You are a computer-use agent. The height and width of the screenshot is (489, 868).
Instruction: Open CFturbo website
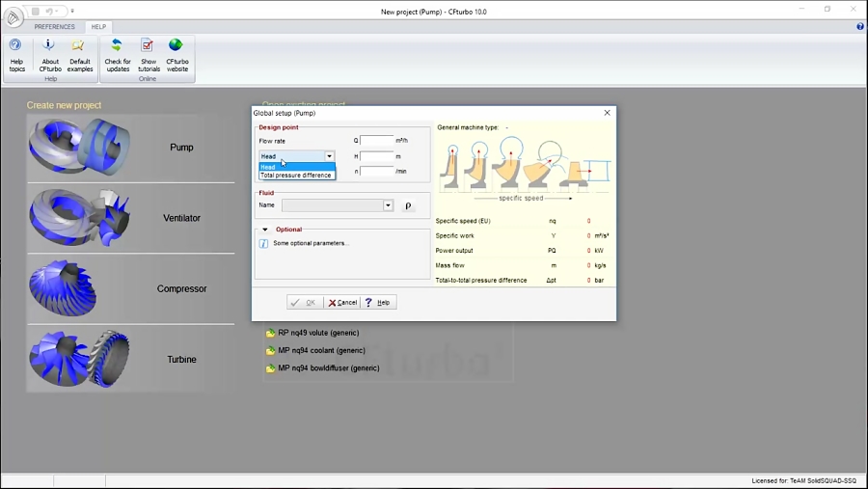pyautogui.click(x=177, y=55)
